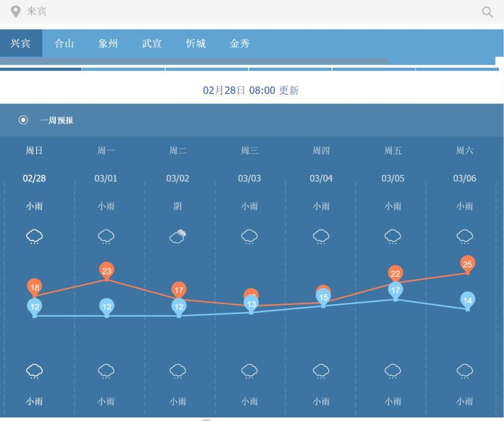Click the orange 25 high temperature marker
This screenshot has width=504, height=421.
coord(467,264)
